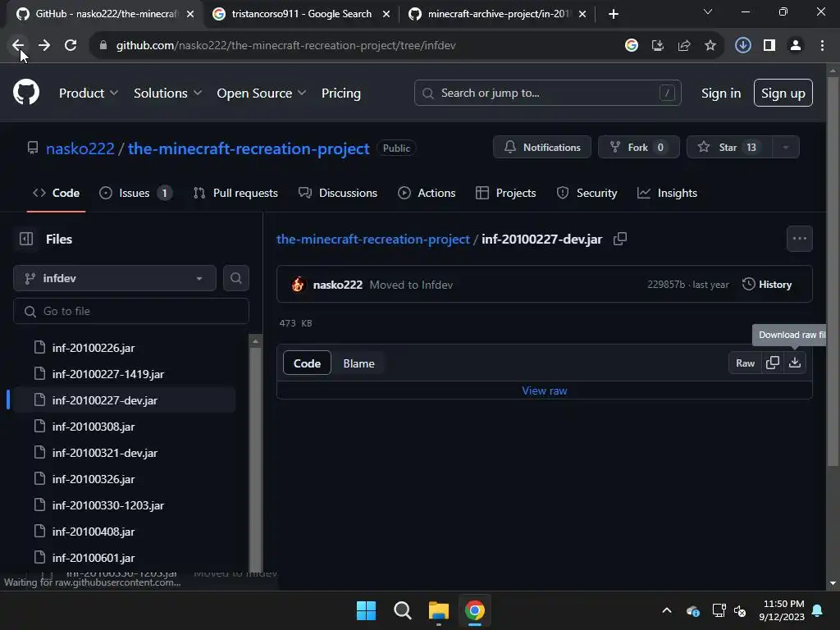Open Windows taskbar search
Viewport: 840px width, 630px height.
(402, 610)
